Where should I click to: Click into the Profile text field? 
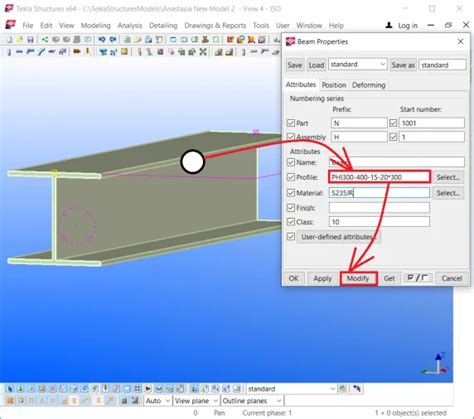click(x=379, y=177)
